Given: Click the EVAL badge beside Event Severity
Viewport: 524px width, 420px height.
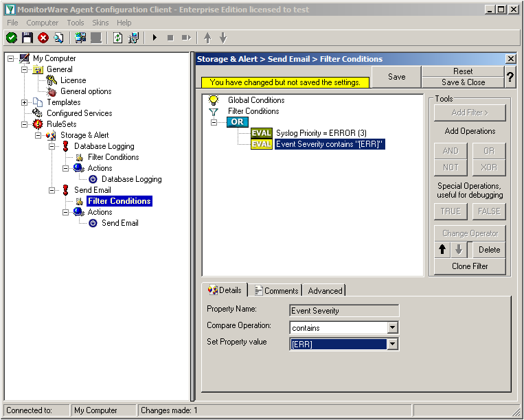Looking at the screenshot, I should [x=262, y=144].
